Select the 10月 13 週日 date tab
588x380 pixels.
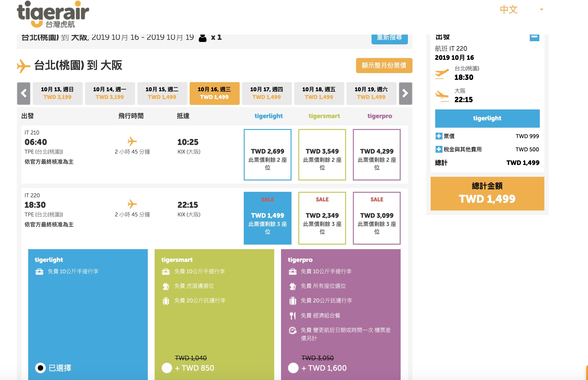pos(58,94)
